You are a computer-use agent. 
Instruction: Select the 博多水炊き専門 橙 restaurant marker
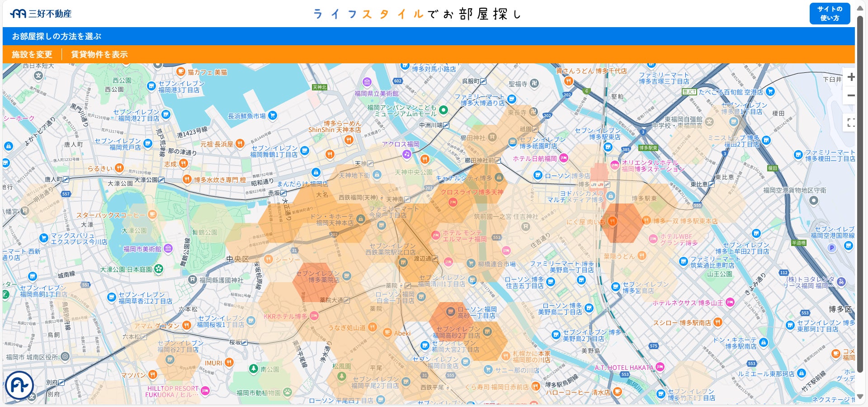pos(187,180)
